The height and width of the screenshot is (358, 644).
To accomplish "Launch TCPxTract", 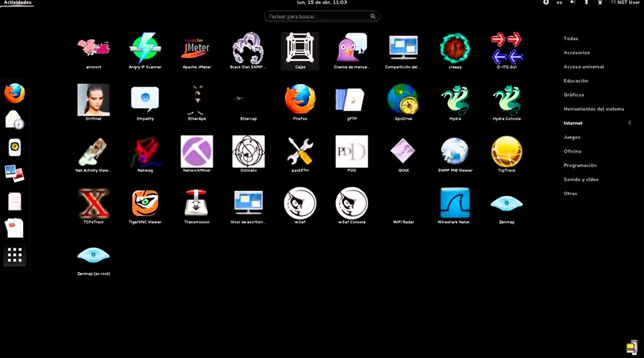I will point(93,206).
